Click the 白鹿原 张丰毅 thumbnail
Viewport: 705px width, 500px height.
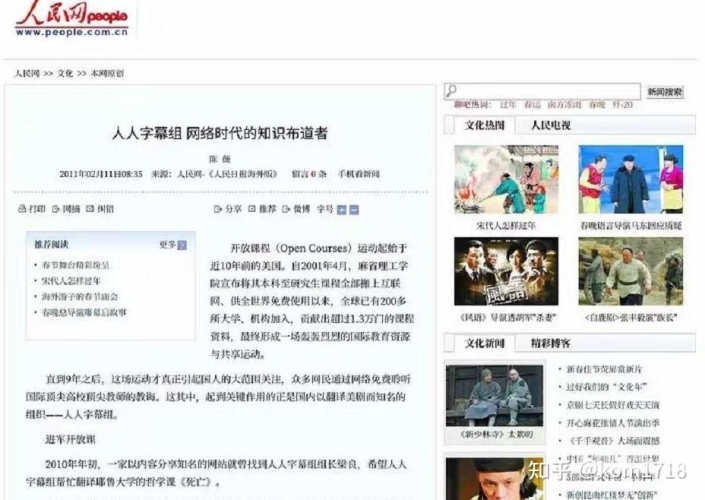[x=631, y=272]
